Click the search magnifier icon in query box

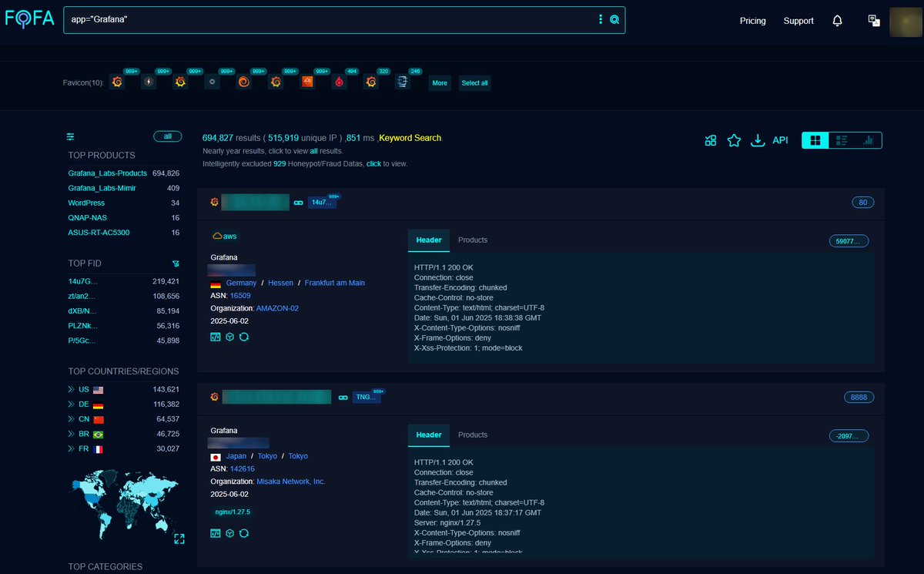614,20
